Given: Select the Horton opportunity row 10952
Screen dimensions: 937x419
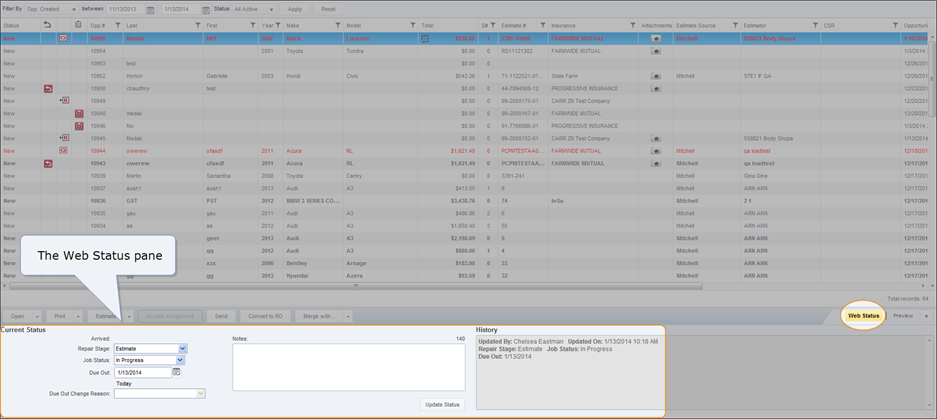Looking at the screenshot, I should click(x=300, y=75).
